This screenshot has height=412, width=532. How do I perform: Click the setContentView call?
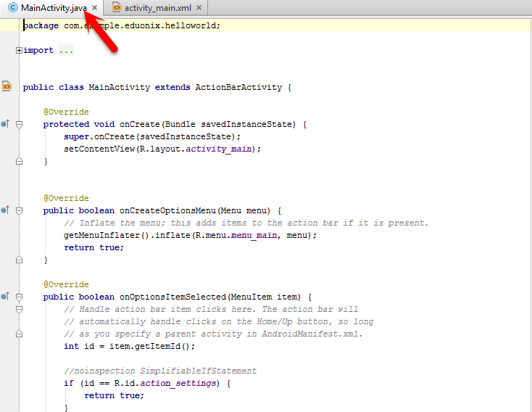tap(162, 149)
